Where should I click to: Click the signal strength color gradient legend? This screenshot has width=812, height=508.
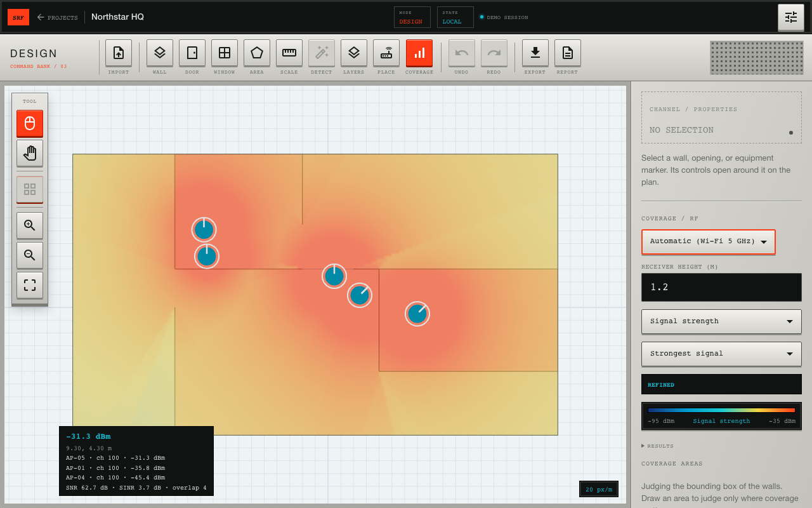point(721,410)
